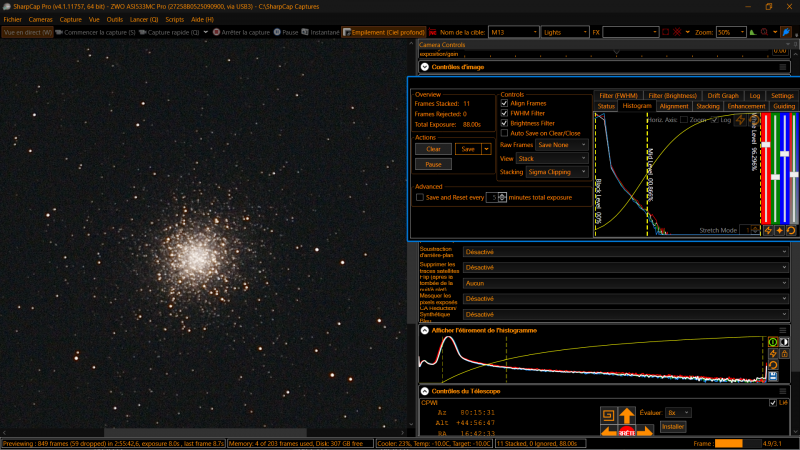This screenshot has width=800, height=450.
Task: Collapse the Contrôles d'image section
Action: [x=425, y=67]
